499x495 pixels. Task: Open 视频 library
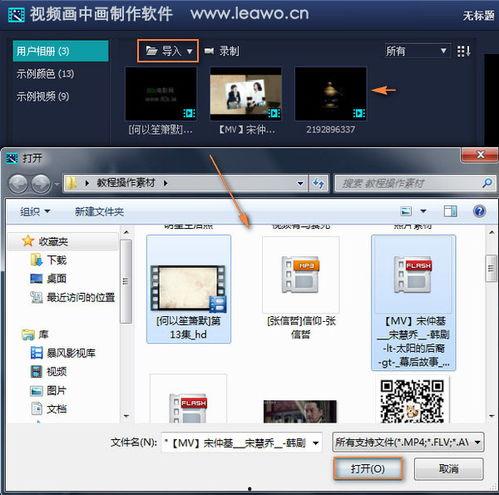point(56,371)
